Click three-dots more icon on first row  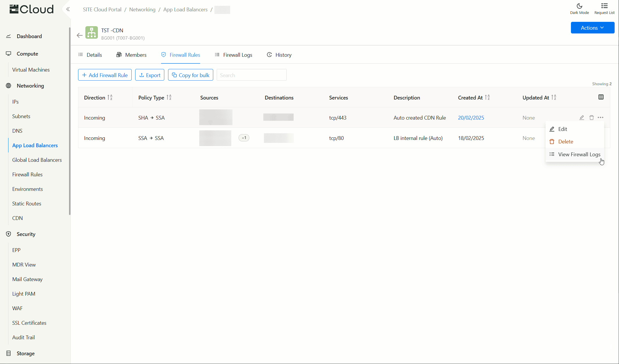(601, 118)
